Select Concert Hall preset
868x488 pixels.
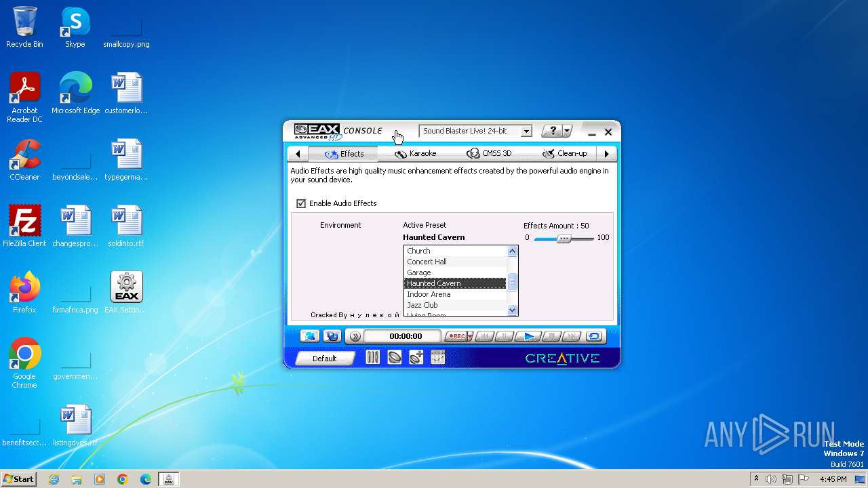[x=455, y=262]
